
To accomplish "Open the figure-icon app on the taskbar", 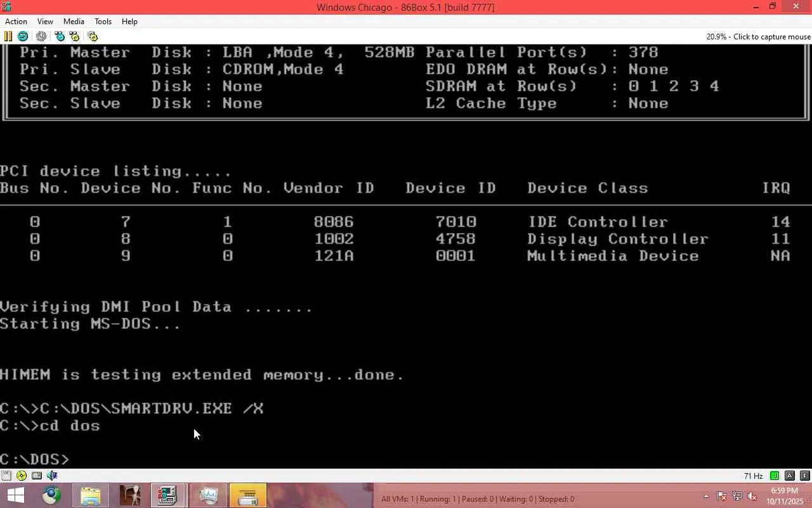I will point(130,495).
